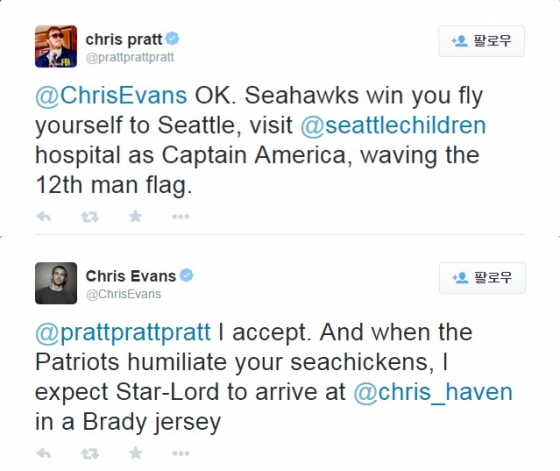The width and height of the screenshot is (560, 471).
Task: Open @seattlechildren mention link
Action: [393, 125]
